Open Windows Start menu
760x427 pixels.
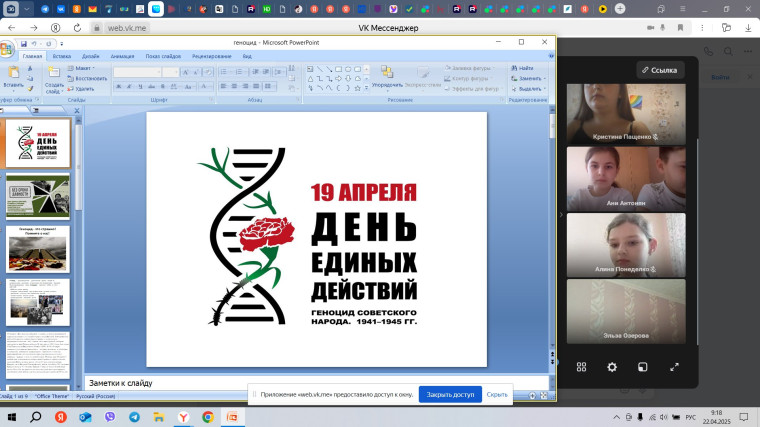[12, 417]
